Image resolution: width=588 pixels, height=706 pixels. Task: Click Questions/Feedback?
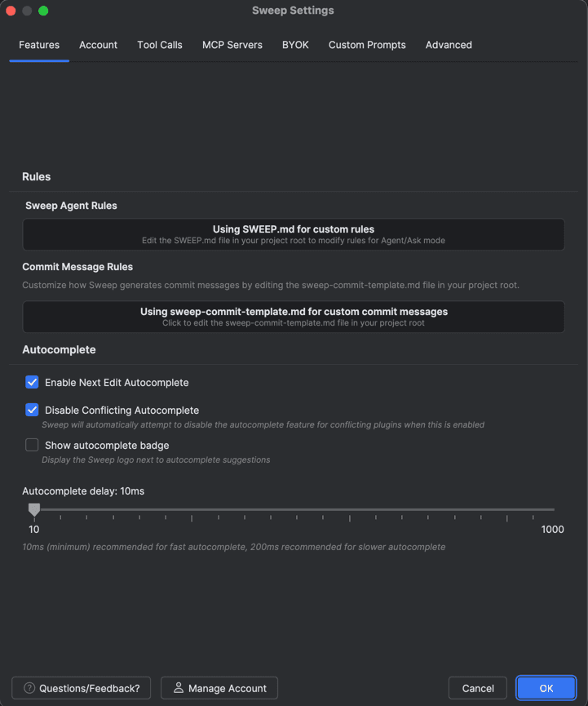81,687
